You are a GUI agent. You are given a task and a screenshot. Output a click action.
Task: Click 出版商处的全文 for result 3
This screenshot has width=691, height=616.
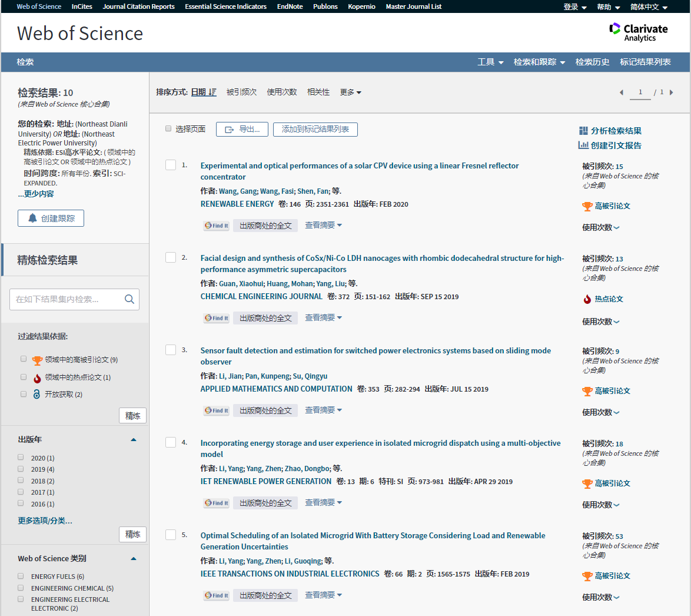click(265, 410)
